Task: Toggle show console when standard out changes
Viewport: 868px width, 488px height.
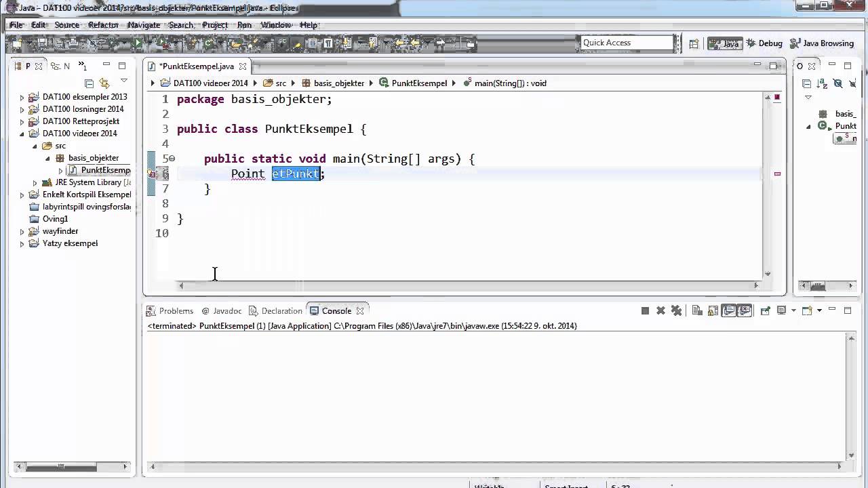Action: pos(728,310)
